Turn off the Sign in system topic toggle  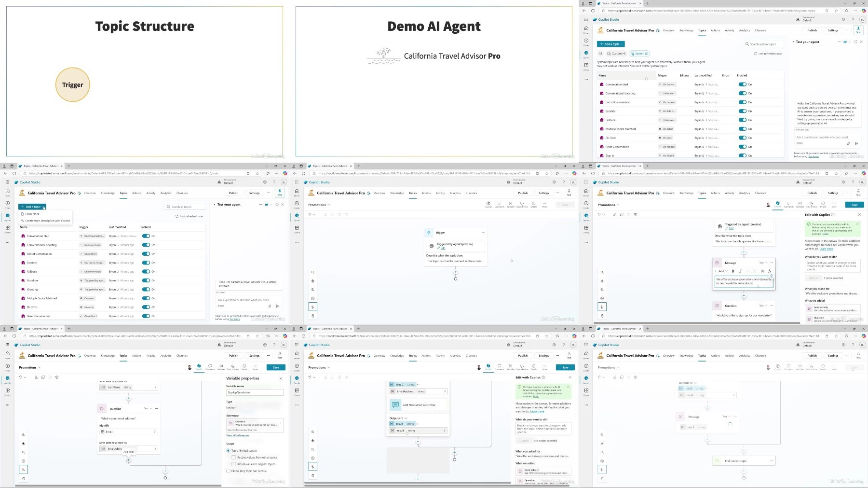point(743,155)
